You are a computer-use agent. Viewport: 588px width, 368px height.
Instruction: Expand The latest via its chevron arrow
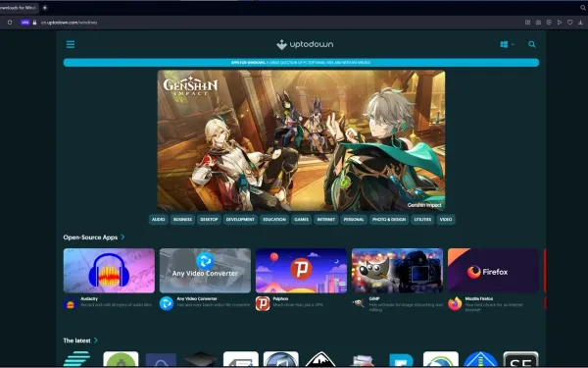click(x=96, y=341)
